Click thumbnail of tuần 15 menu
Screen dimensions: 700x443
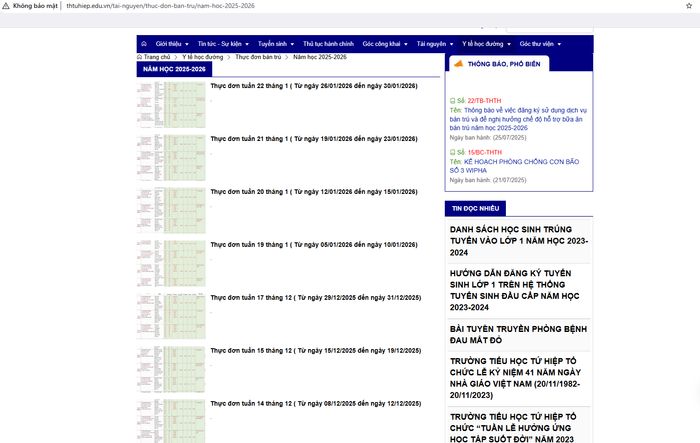(171, 369)
